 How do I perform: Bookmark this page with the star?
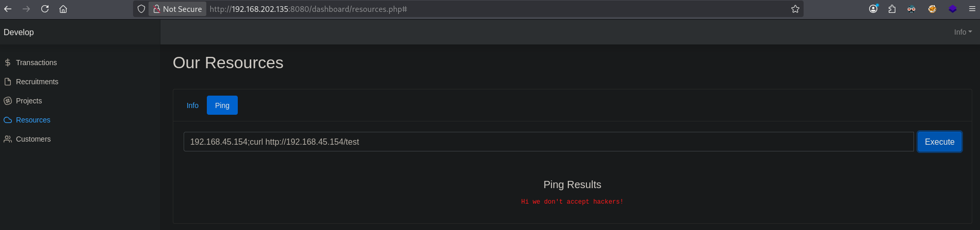(795, 9)
